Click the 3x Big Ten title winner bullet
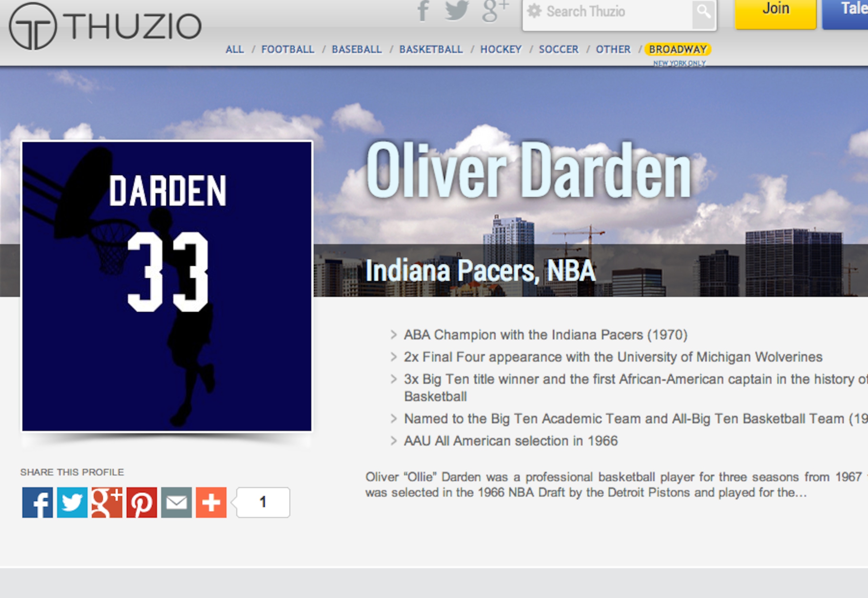868x598 pixels. click(x=636, y=387)
